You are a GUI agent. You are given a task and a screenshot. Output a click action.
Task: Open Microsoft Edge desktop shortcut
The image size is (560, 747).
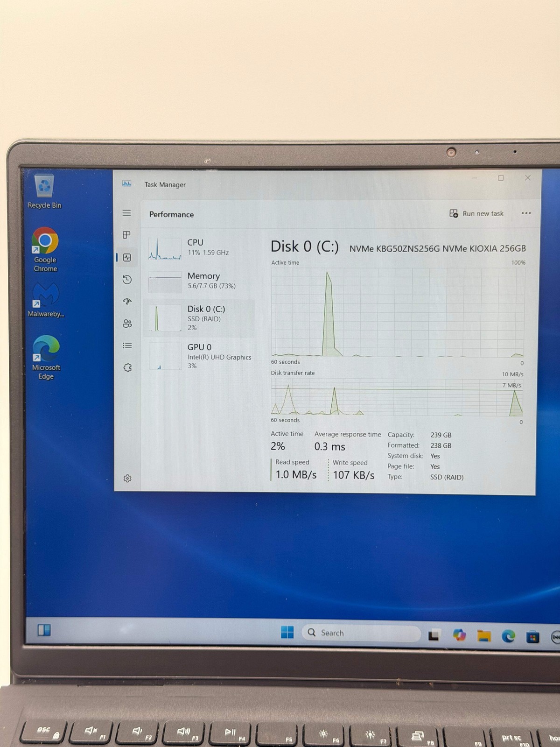[46, 357]
